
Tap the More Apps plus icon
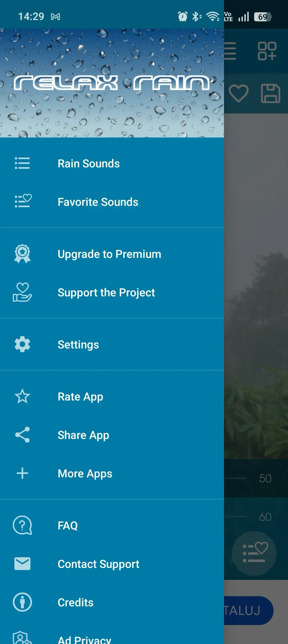[22, 473]
